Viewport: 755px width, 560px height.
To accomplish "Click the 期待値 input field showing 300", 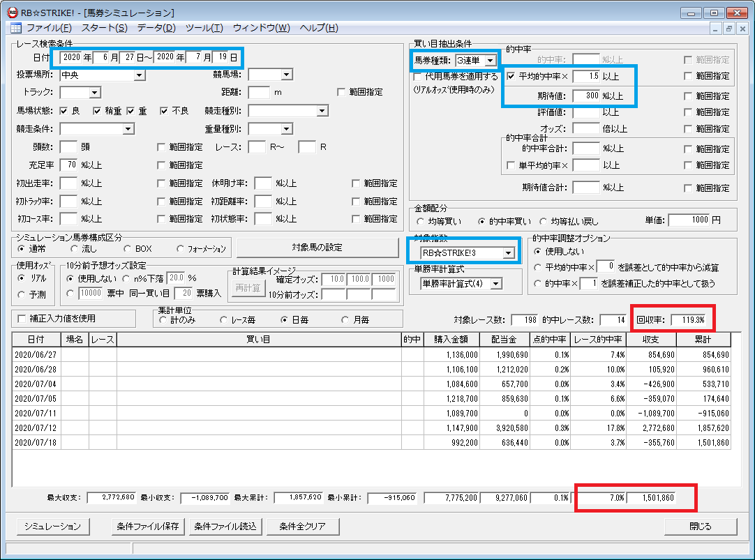I will 586,96.
